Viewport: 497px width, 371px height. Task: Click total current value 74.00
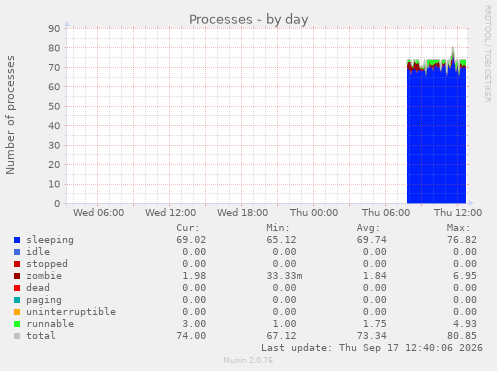191,336
